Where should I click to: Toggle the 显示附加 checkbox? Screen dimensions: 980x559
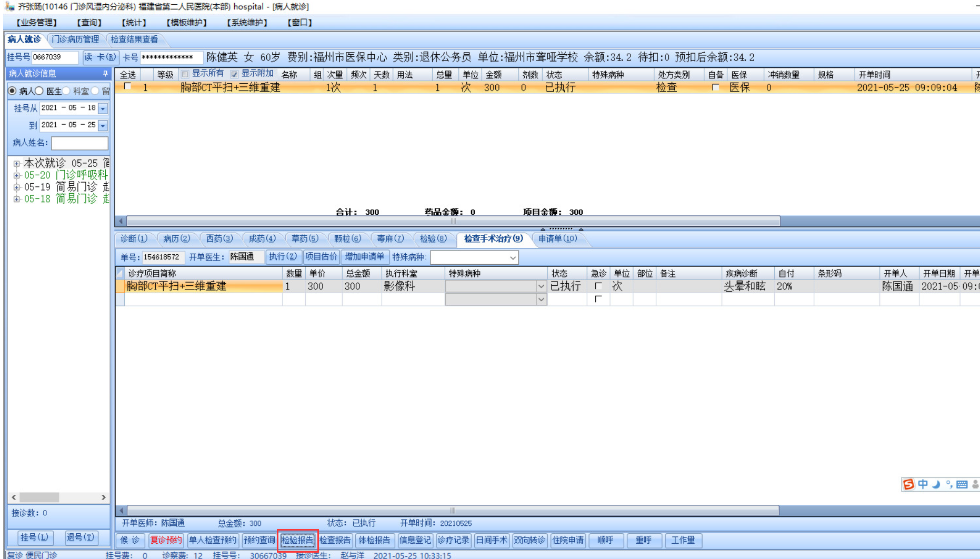pos(234,74)
